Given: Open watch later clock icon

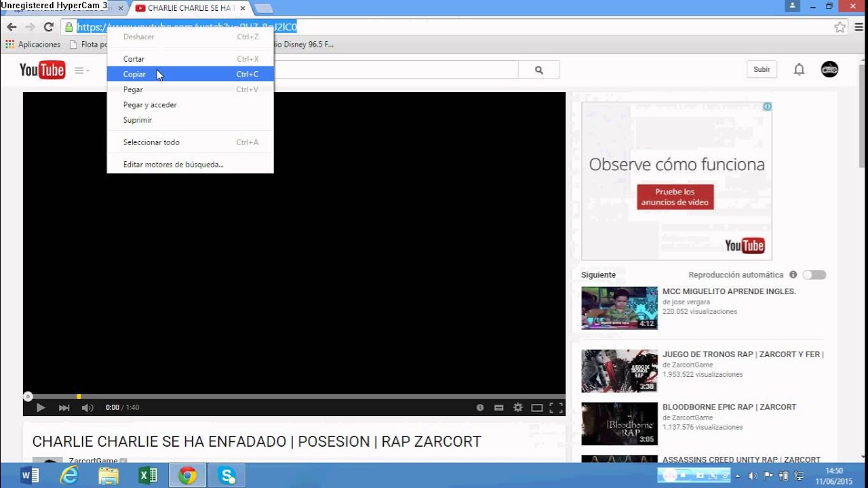Looking at the screenshot, I should [480, 407].
